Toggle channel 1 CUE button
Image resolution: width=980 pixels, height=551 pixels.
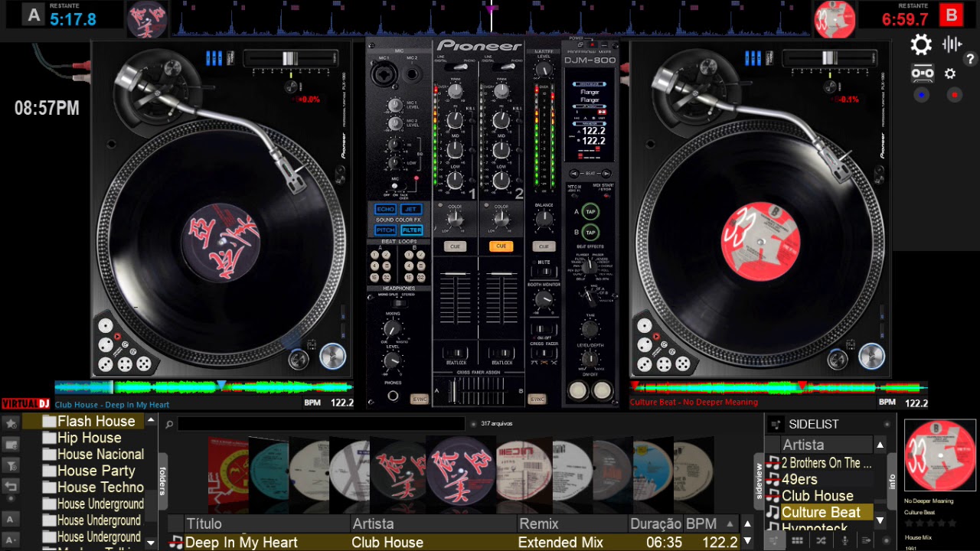click(455, 246)
